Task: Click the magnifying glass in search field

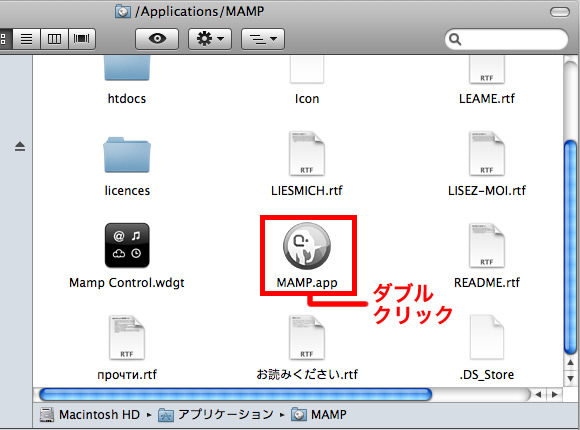Action: (x=455, y=39)
